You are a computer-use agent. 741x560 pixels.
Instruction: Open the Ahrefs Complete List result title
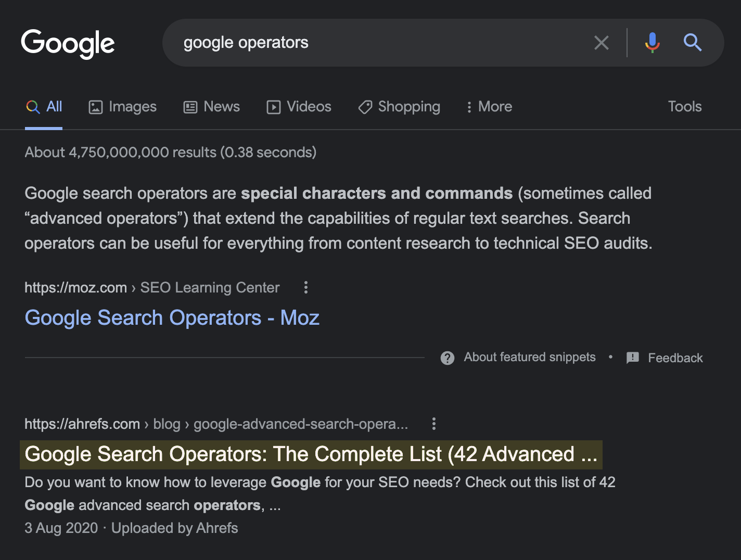311,454
